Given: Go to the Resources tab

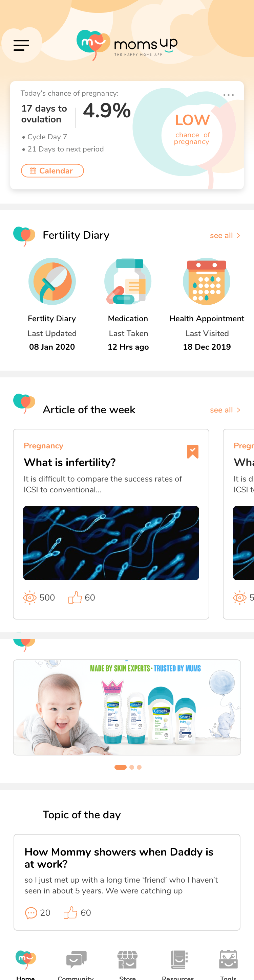Looking at the screenshot, I should pos(178,962).
